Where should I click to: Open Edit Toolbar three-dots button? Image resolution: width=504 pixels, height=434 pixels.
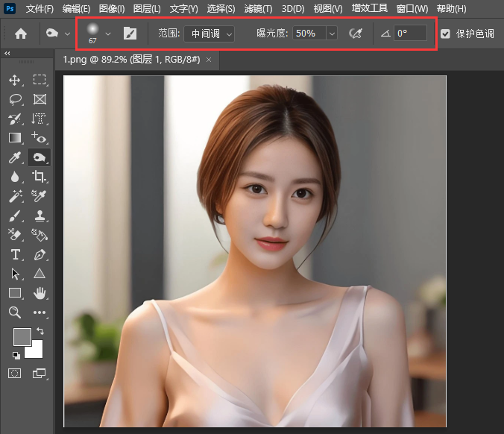[x=40, y=312]
